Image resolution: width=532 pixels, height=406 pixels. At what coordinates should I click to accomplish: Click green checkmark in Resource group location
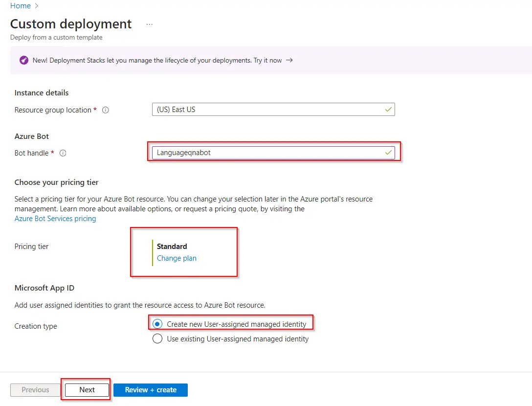coord(388,110)
